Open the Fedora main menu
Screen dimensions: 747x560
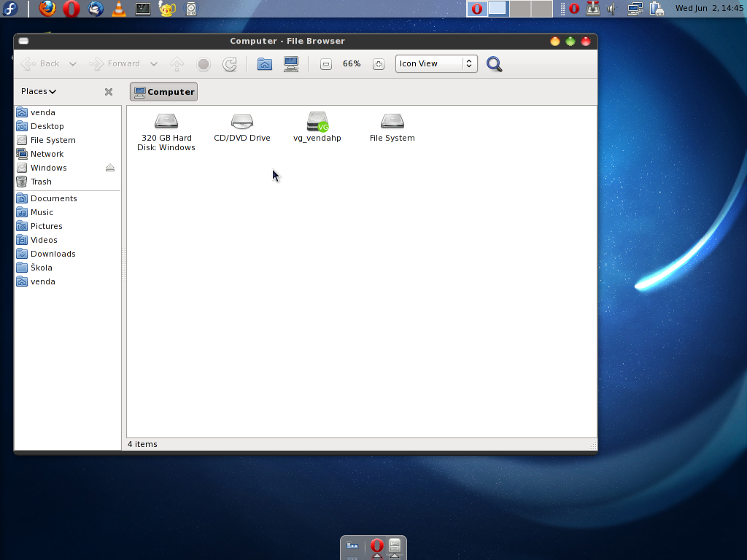pyautogui.click(x=10, y=9)
